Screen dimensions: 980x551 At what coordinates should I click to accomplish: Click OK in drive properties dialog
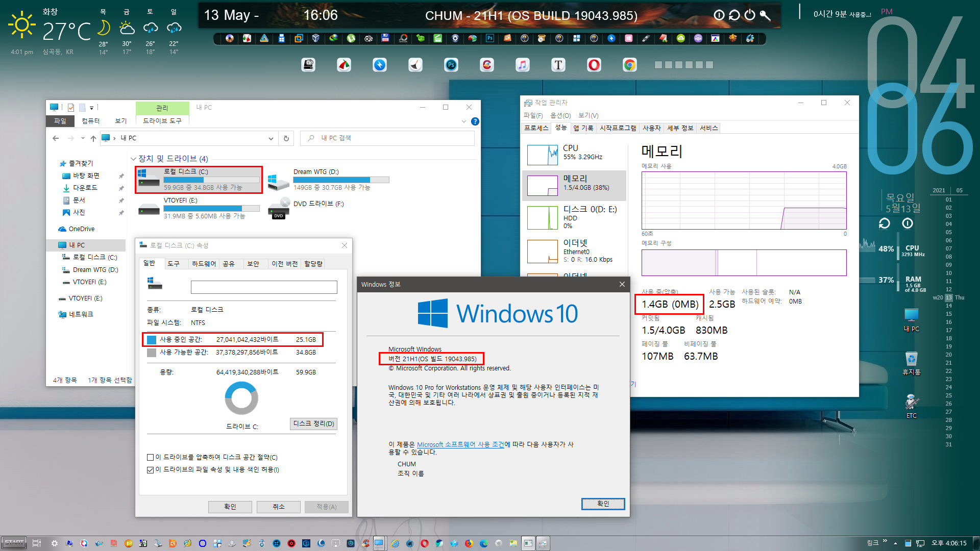point(230,507)
